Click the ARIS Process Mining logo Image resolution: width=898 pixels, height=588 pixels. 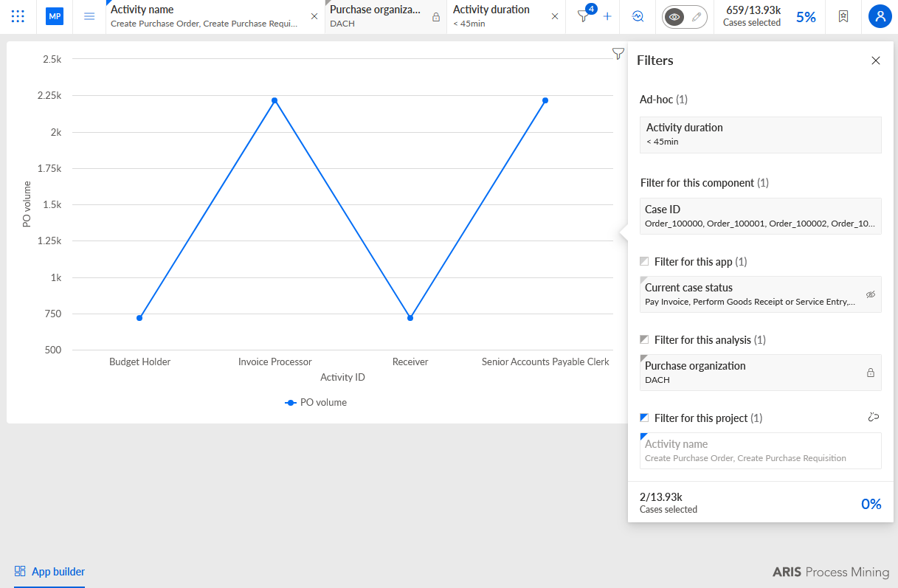tap(831, 572)
